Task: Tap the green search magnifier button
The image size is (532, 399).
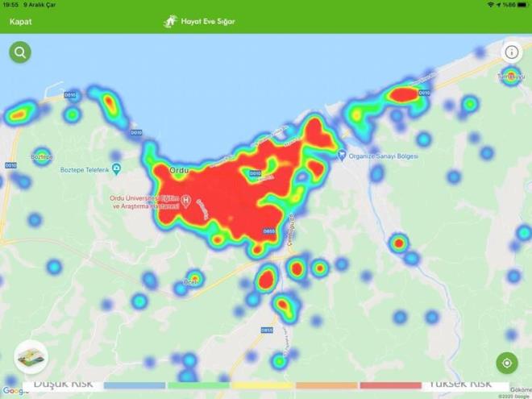Action: (20, 53)
